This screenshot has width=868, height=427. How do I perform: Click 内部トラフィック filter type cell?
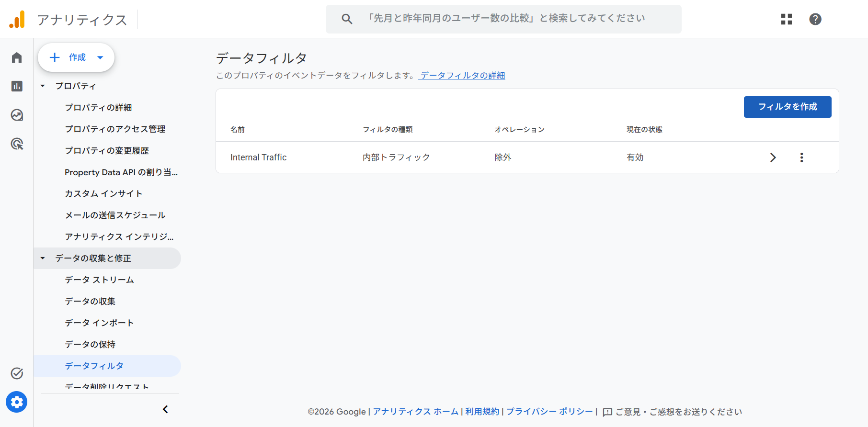tap(396, 157)
